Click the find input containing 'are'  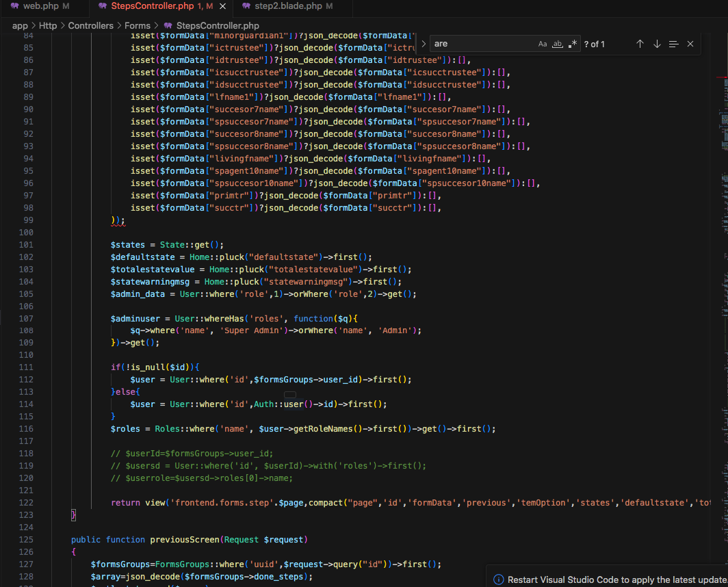[482, 44]
